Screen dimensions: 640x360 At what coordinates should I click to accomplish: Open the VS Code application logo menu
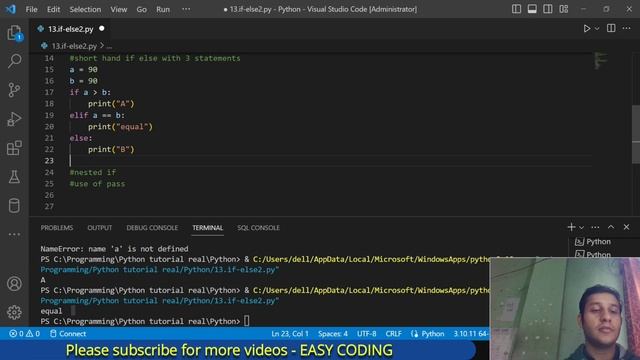11,9
